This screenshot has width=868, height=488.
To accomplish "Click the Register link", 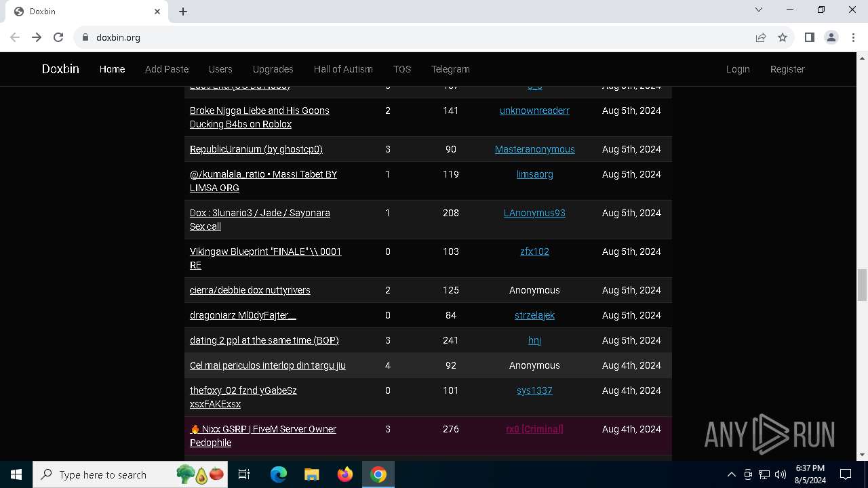I will pos(787,69).
